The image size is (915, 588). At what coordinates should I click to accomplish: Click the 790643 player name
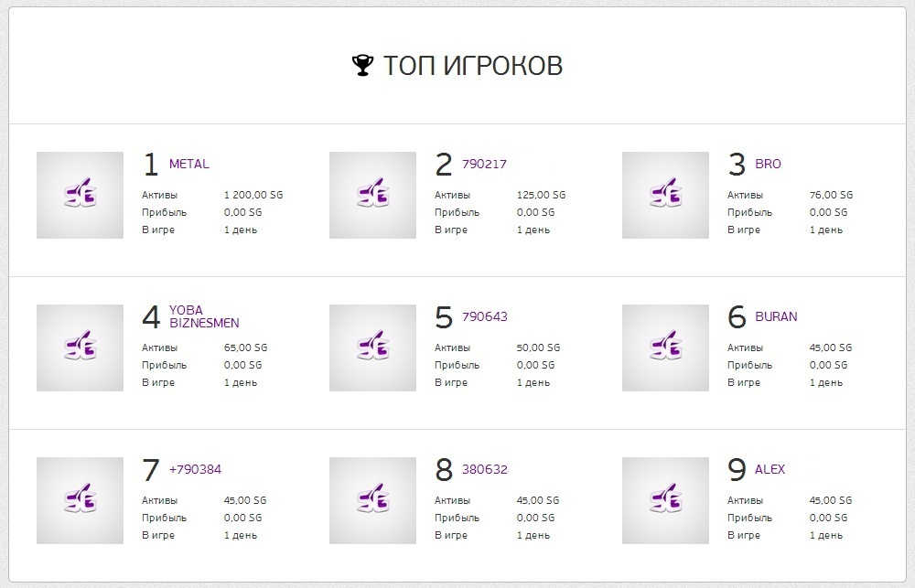[x=485, y=316]
